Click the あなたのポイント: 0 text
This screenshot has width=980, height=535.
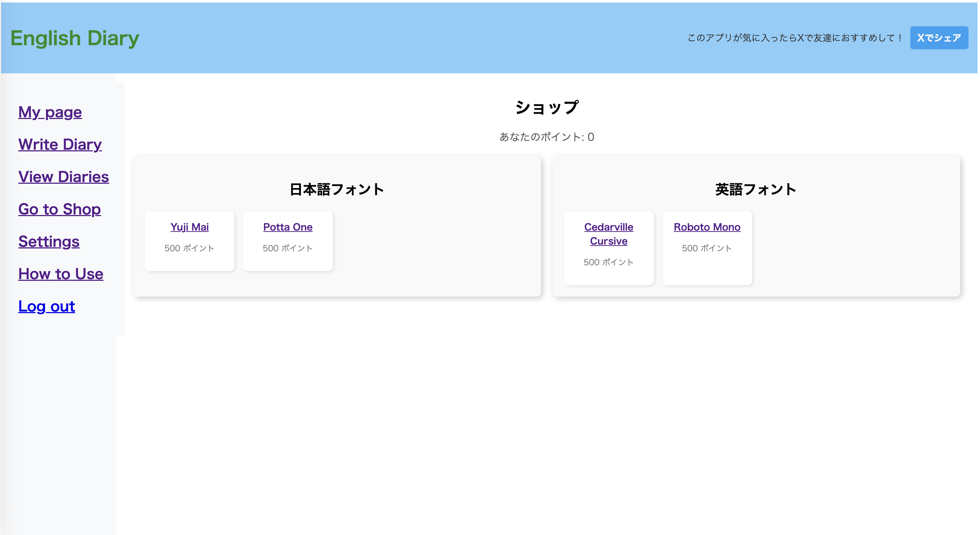coord(546,137)
